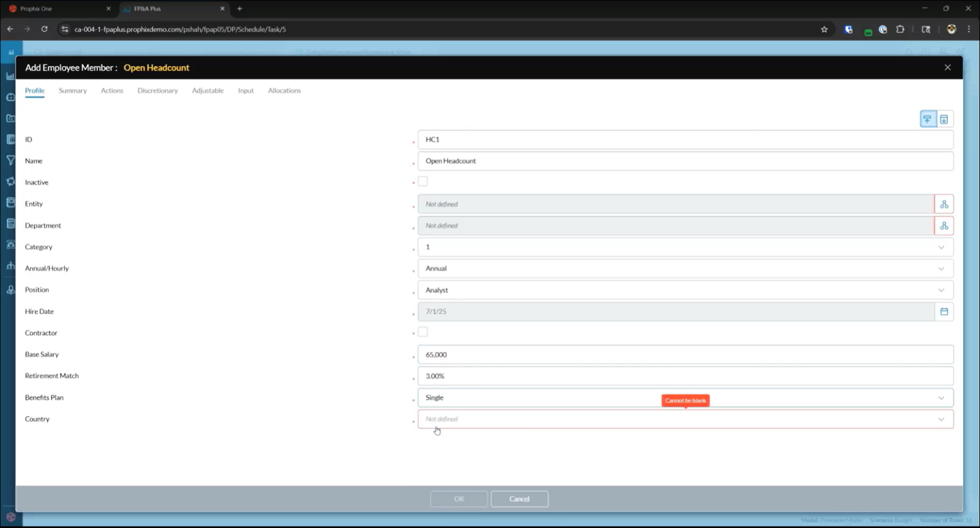Expand the Country dropdown
980x528 pixels.
click(941, 419)
